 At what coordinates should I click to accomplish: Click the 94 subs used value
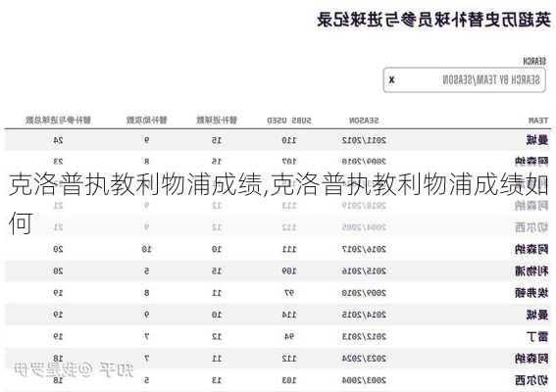(x=289, y=336)
